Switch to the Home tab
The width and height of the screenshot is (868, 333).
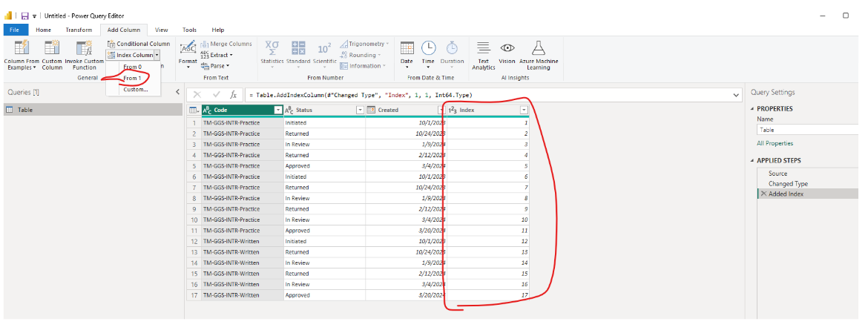[x=44, y=30]
